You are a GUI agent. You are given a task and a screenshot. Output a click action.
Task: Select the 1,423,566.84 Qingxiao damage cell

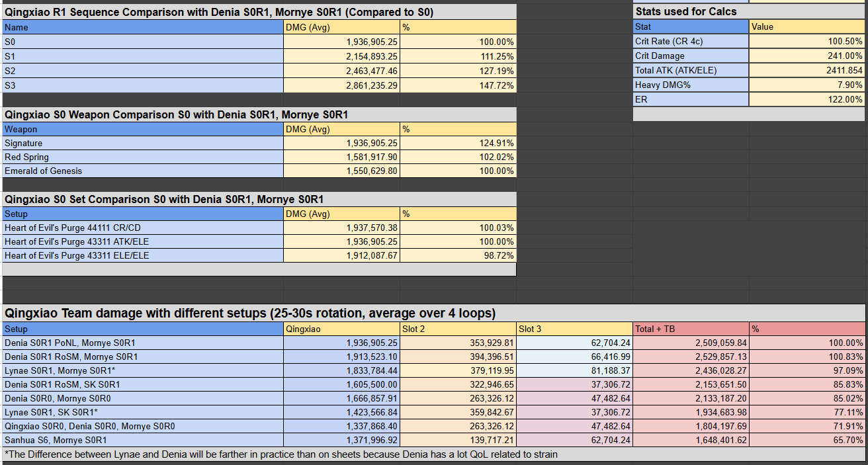342,412
